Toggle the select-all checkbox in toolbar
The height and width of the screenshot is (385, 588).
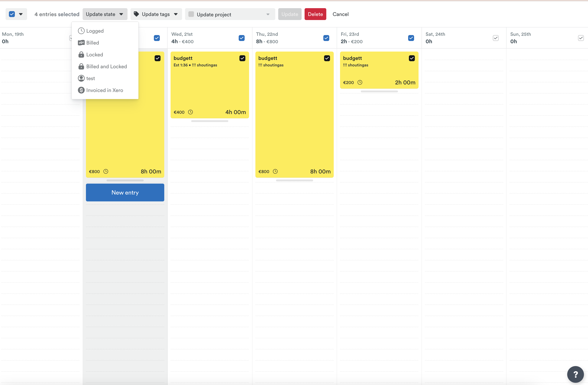click(12, 14)
